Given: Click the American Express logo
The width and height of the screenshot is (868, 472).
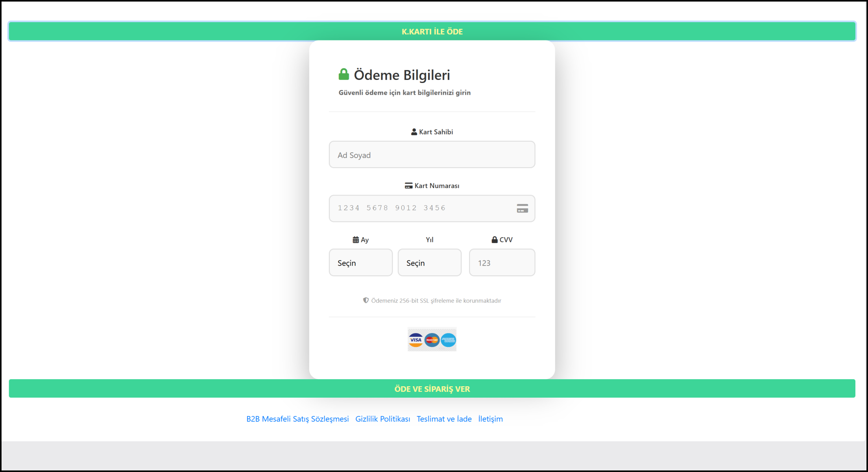Looking at the screenshot, I should tap(448, 340).
